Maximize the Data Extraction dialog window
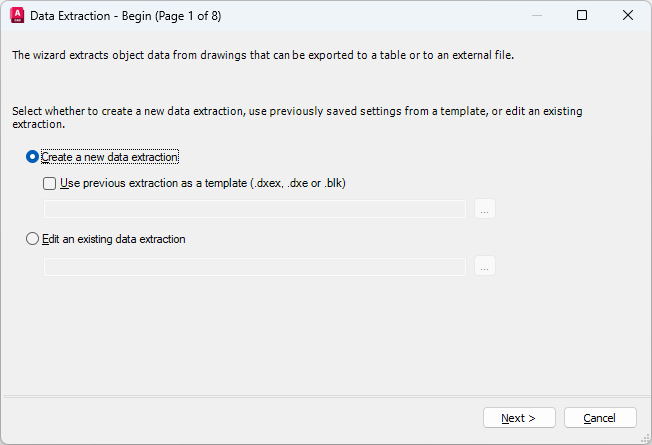 pos(582,16)
